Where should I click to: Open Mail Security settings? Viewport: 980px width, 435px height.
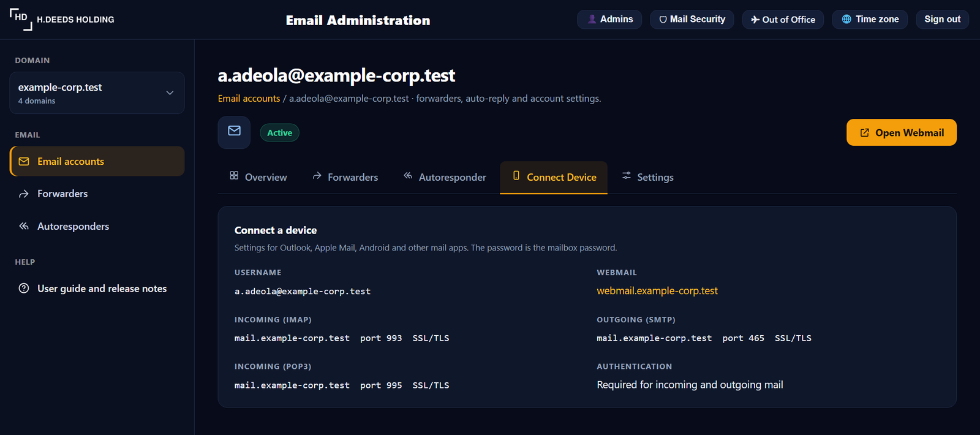click(x=692, y=19)
